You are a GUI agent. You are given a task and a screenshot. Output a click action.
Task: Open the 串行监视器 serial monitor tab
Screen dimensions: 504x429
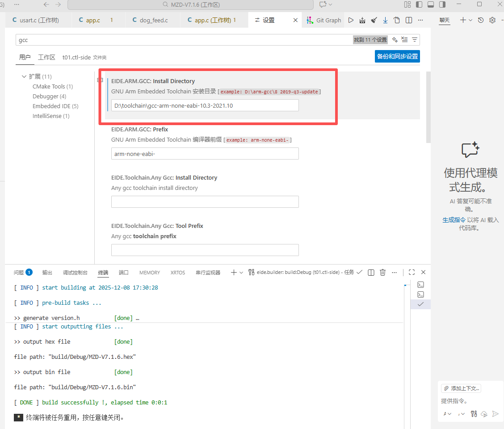pos(208,273)
